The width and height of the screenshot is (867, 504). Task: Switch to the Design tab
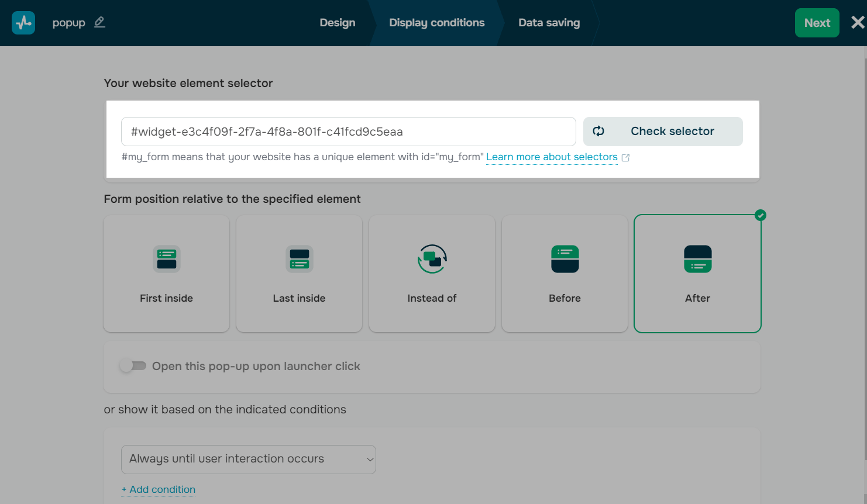pyautogui.click(x=338, y=23)
